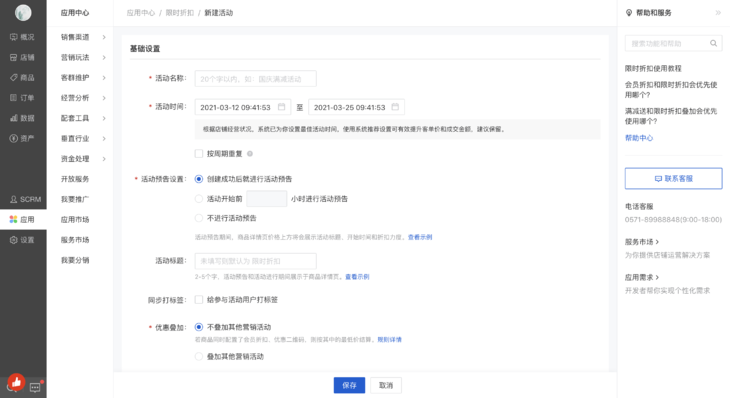Select 不进行活动预告 radio option

(199, 218)
